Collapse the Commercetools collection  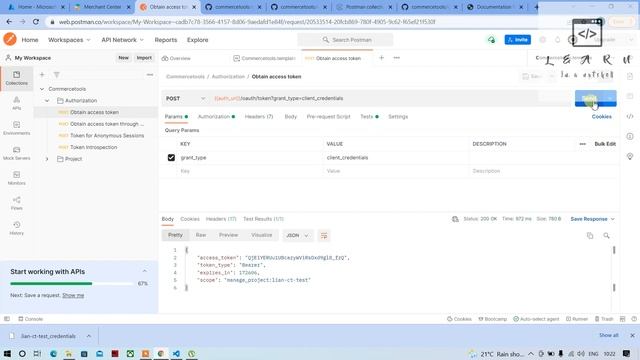[x=42, y=89]
